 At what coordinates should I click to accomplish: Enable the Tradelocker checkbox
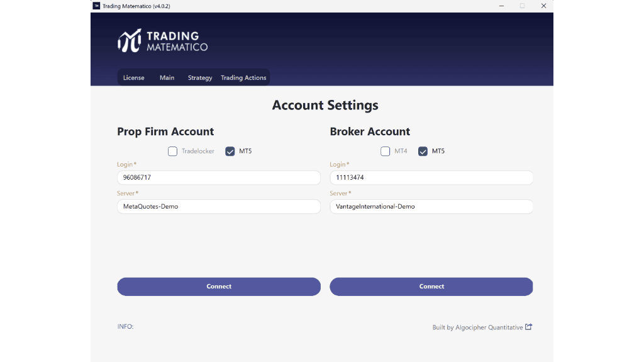[x=172, y=151]
